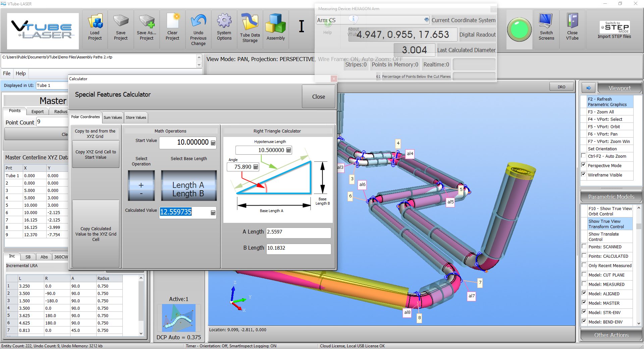Switch to the Sum Values tab

[113, 117]
